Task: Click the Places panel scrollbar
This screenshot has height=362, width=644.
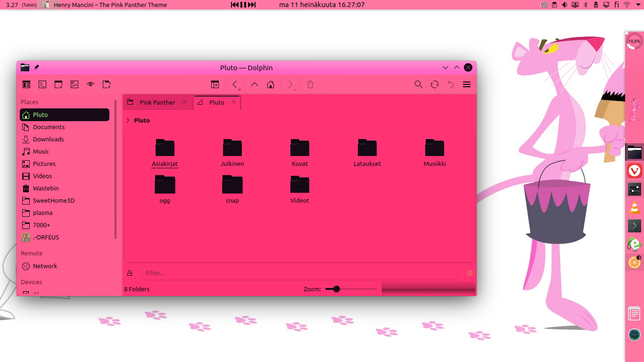Action: point(116,169)
